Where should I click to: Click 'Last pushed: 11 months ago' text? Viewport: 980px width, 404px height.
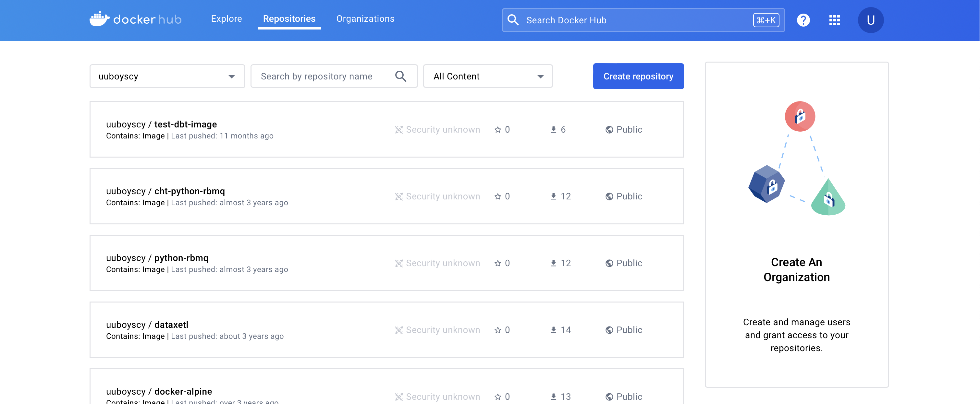tap(222, 136)
